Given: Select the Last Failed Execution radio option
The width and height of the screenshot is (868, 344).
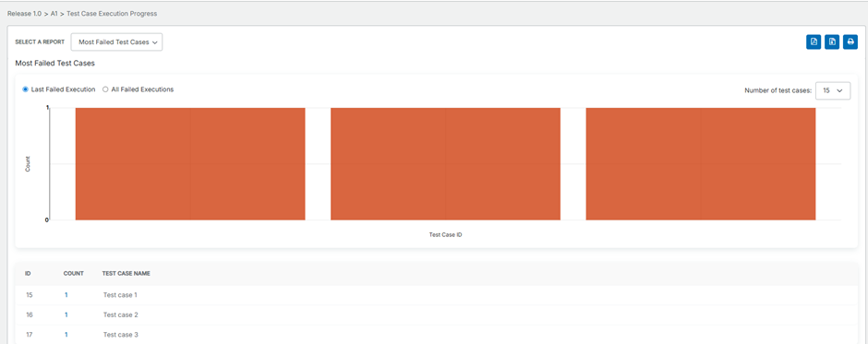Looking at the screenshot, I should 26,89.
